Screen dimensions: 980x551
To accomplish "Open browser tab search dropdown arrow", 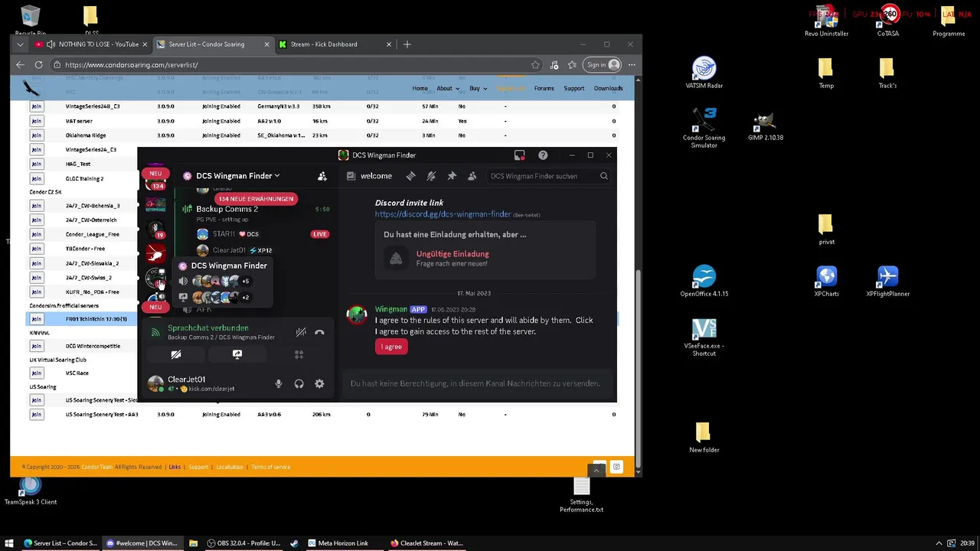I will tap(21, 44).
